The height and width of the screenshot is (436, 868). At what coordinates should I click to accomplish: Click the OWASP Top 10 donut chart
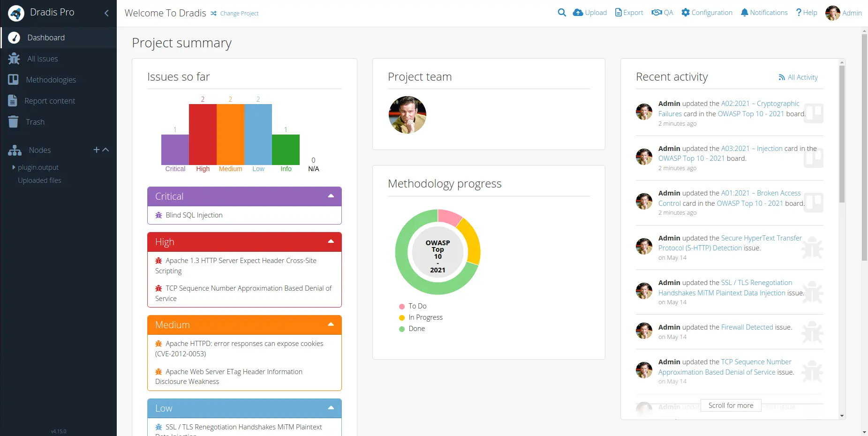point(438,252)
